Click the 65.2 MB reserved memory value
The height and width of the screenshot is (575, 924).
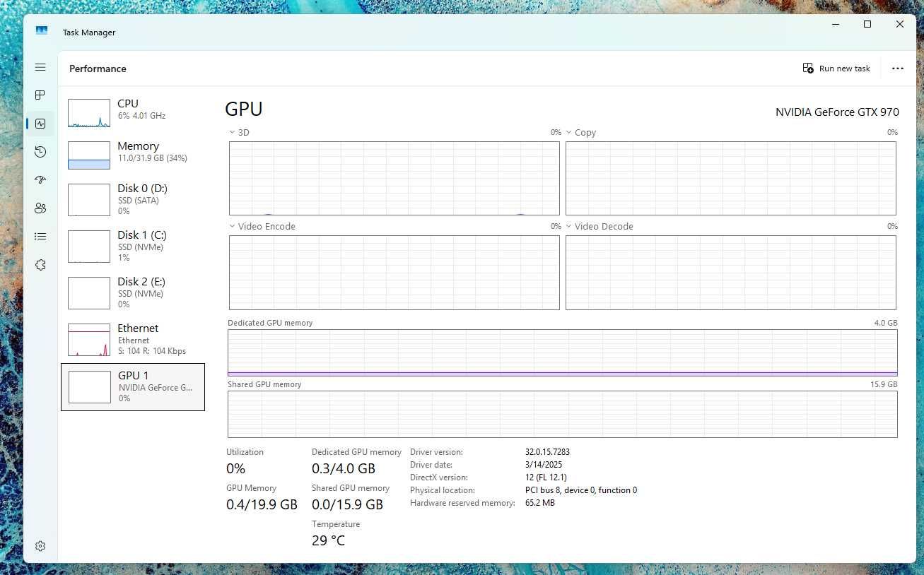pyautogui.click(x=540, y=503)
